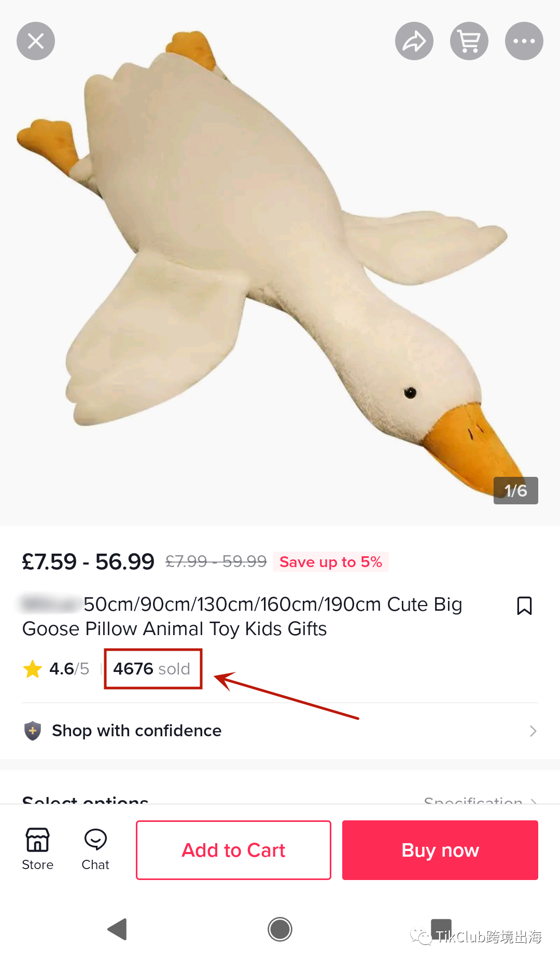Tap the shield icon beside Shop with confidence
Image resolution: width=560 pixels, height=962 pixels.
[x=33, y=731]
